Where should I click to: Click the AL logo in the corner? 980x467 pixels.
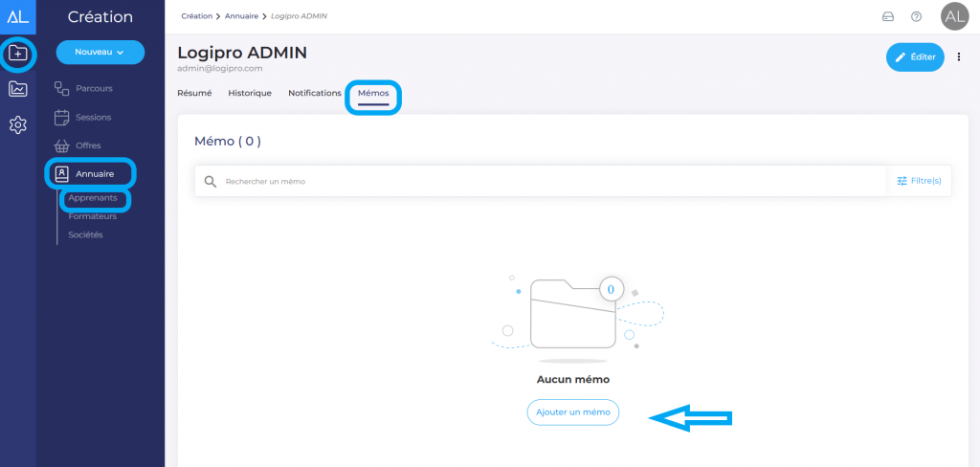point(17,17)
